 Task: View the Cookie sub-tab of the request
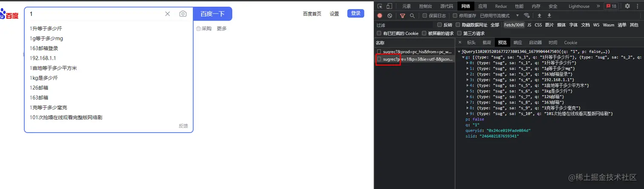coord(570,43)
